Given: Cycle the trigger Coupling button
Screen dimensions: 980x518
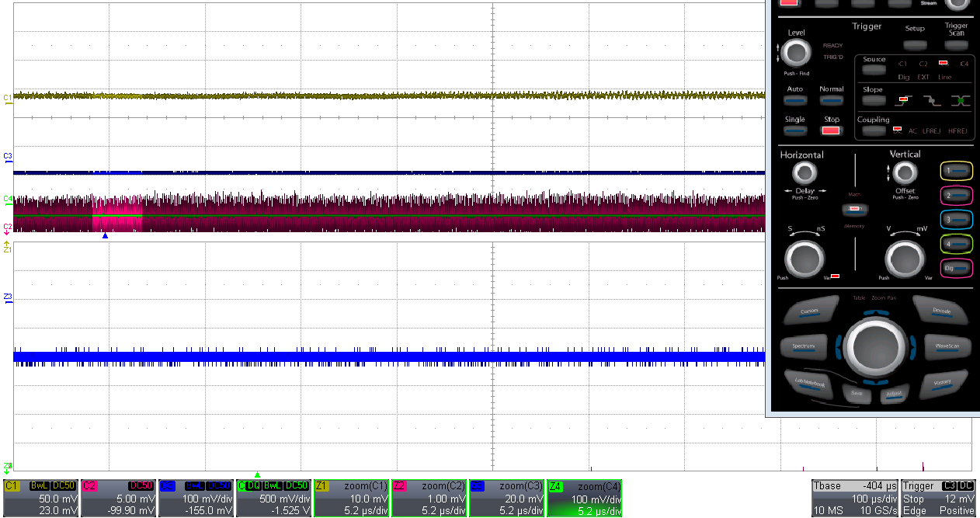Looking at the screenshot, I should coord(874,130).
